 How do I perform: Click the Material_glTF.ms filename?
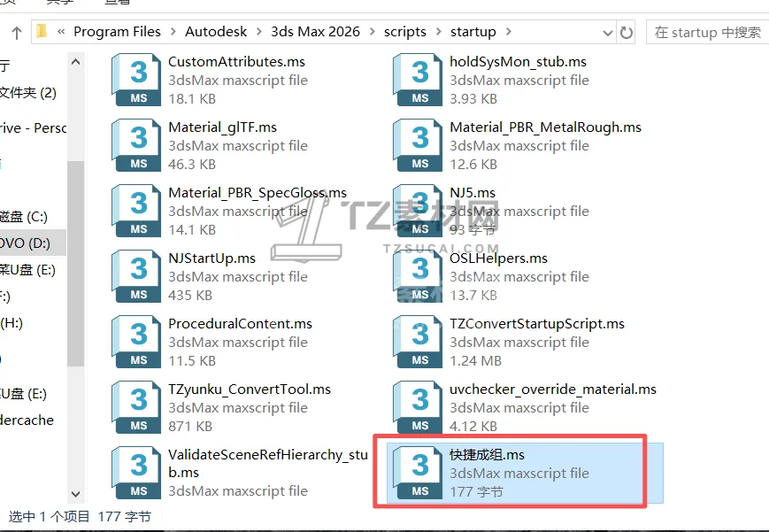coord(223,127)
